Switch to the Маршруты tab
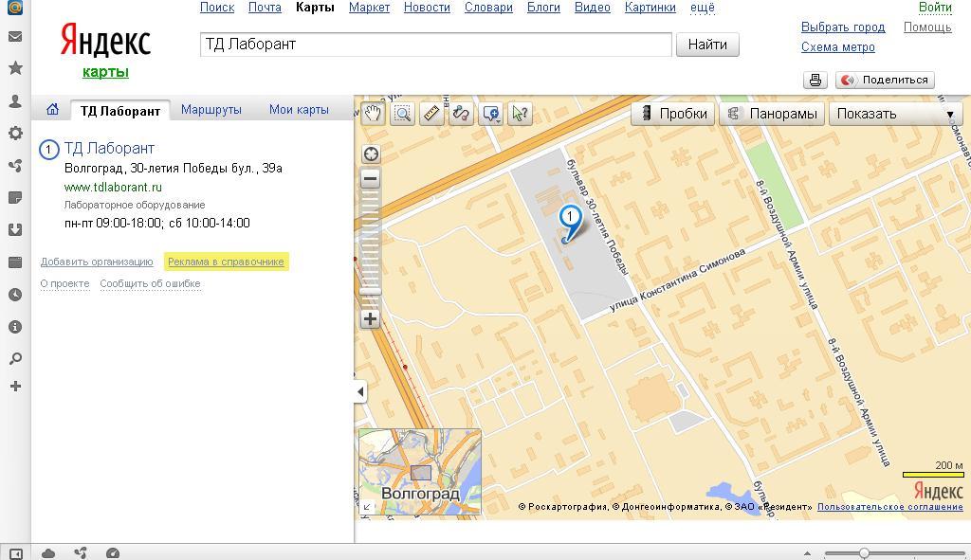This screenshot has width=971, height=560. pyautogui.click(x=211, y=110)
